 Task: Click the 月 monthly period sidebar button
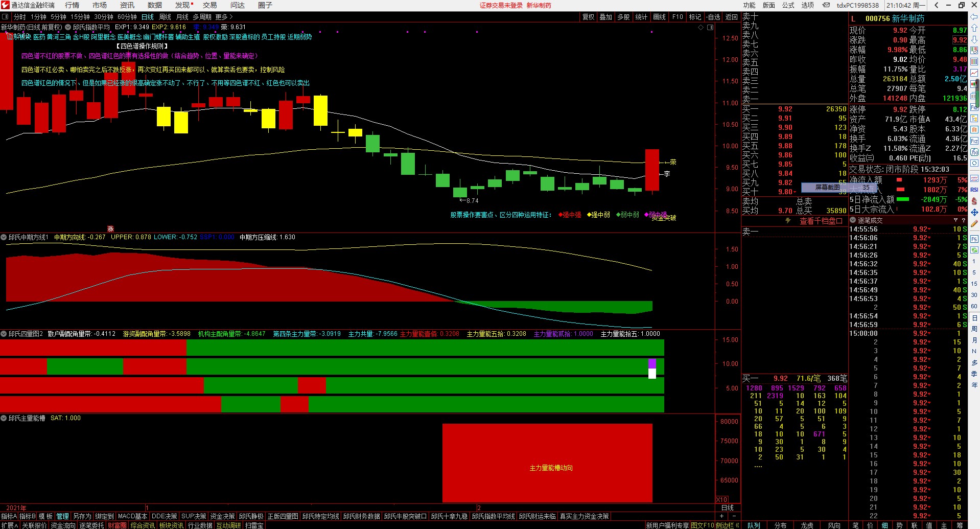click(974, 340)
